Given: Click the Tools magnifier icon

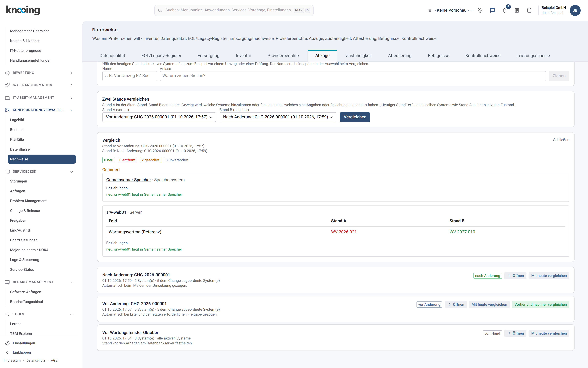Looking at the screenshot, I should 7,314.
